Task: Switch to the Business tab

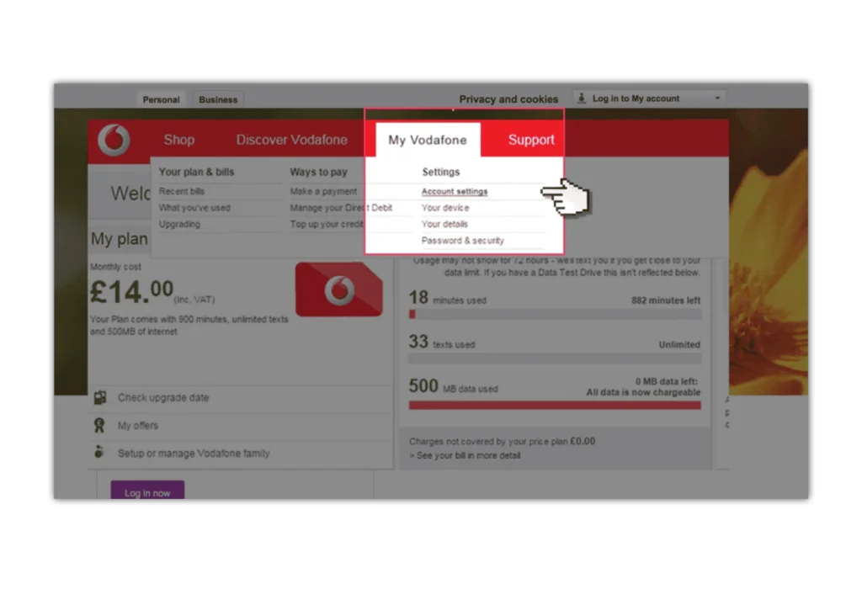Action: point(218,99)
